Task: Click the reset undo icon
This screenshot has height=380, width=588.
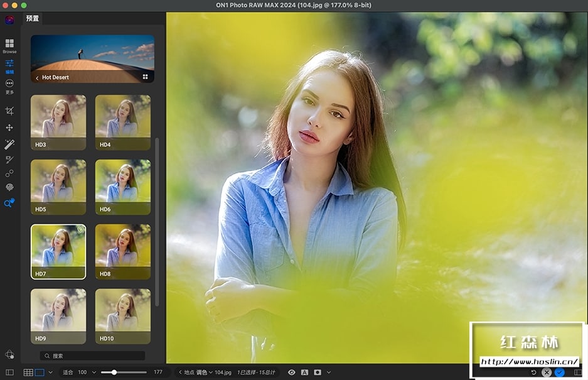Action: 533,372
